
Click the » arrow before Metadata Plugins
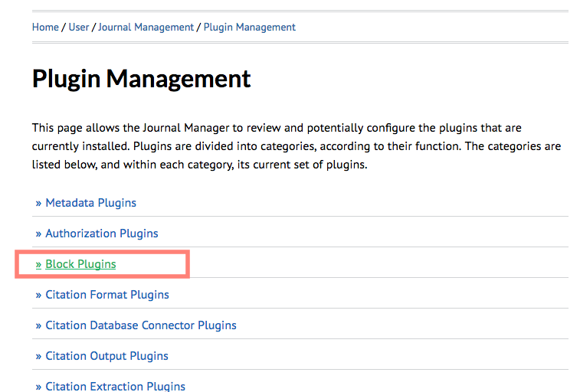coord(38,203)
